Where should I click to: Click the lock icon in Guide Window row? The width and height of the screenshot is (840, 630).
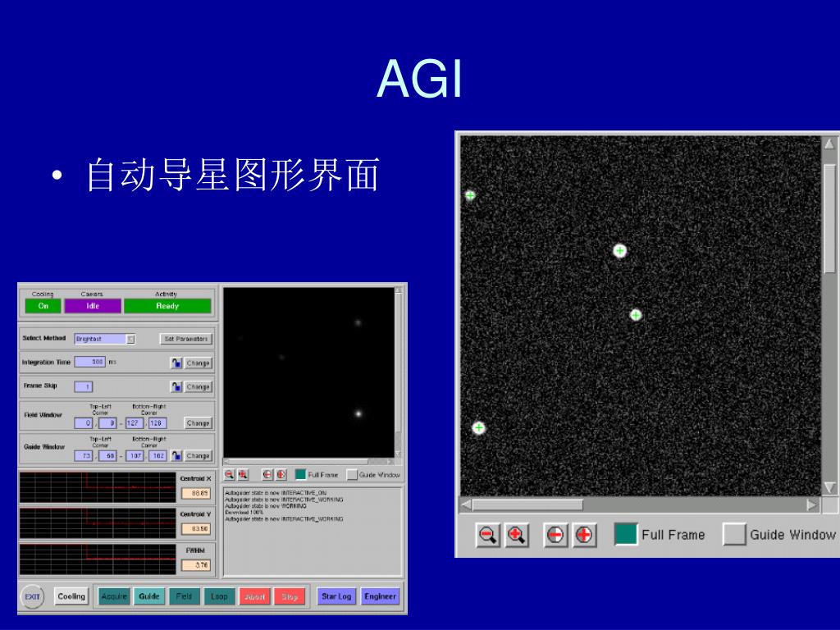coord(176,455)
